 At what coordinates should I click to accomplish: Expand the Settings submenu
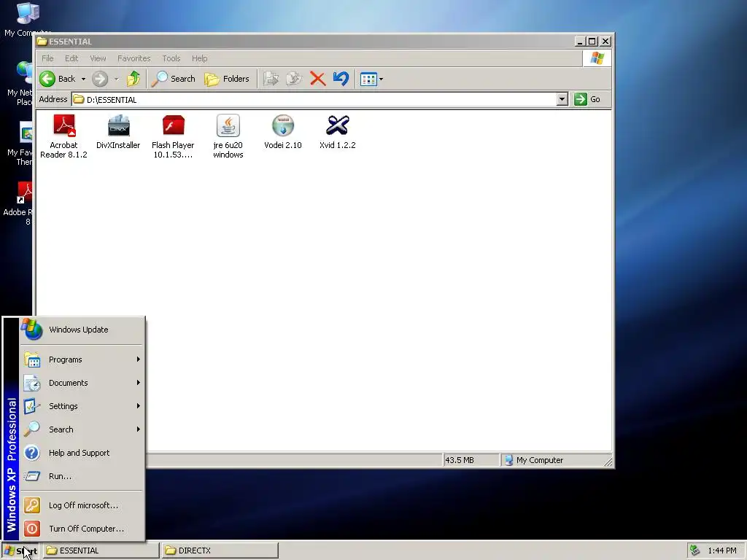coord(82,406)
